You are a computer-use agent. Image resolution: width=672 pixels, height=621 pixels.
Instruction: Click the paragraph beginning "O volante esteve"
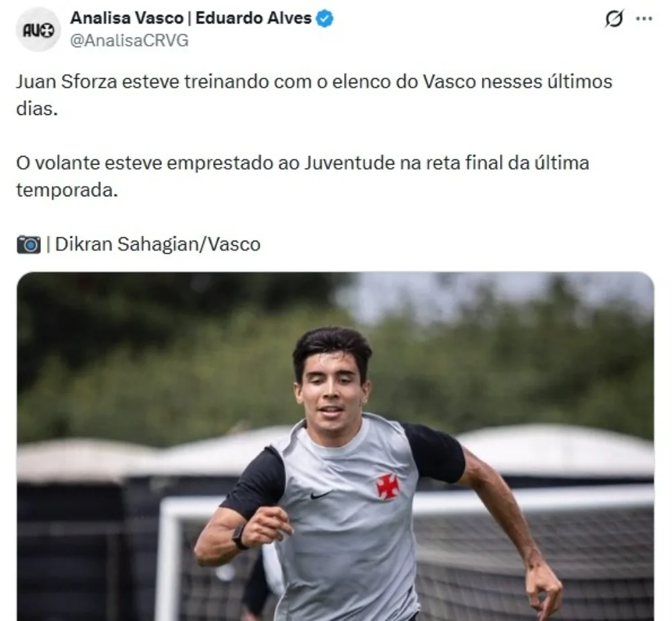point(302,176)
